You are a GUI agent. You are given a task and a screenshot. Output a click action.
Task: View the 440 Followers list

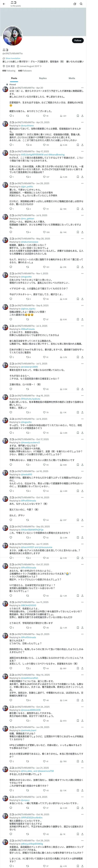tap(25, 71)
